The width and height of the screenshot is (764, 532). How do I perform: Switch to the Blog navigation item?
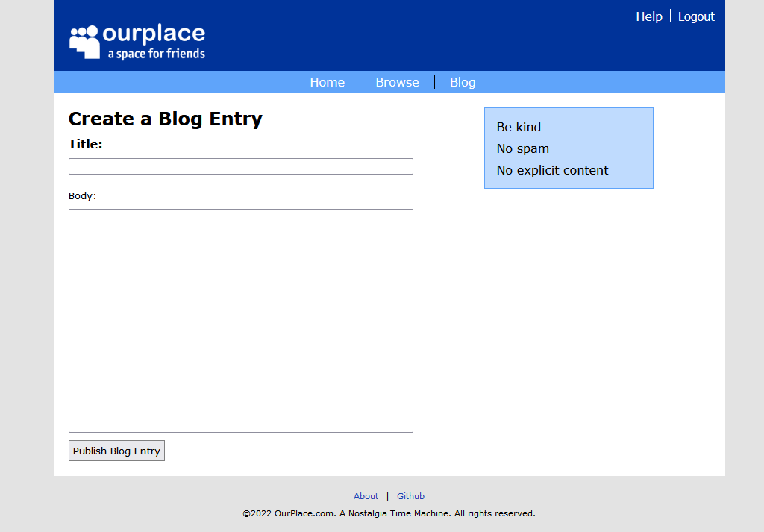tap(463, 82)
